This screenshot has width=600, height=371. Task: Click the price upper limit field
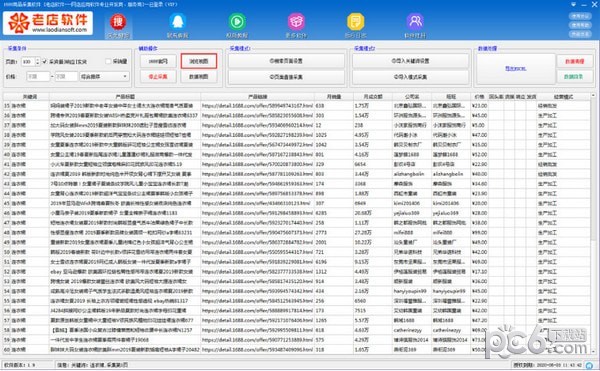[x=66, y=77]
